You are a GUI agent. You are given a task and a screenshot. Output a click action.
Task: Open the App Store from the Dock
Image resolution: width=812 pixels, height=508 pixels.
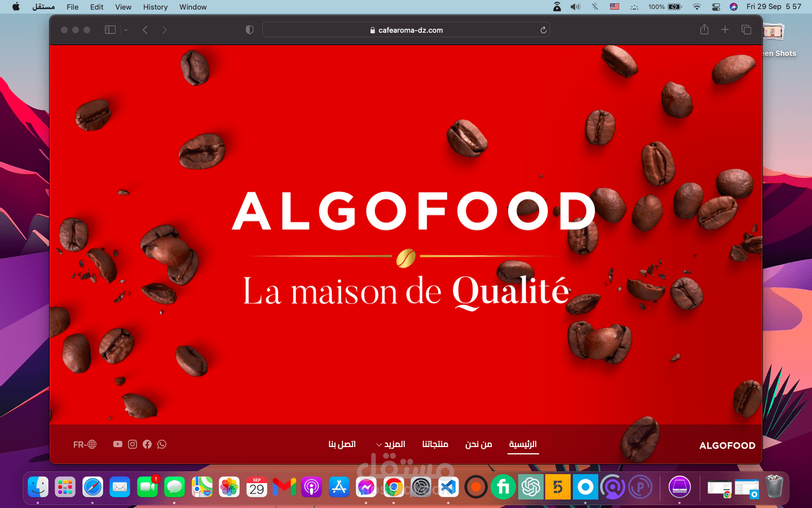pos(339,487)
